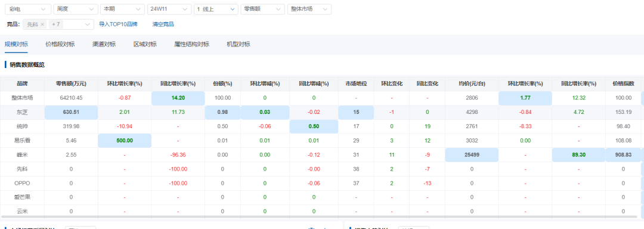
Task: Click the + 7 more competitors tag
Action: pyautogui.click(x=56, y=24)
